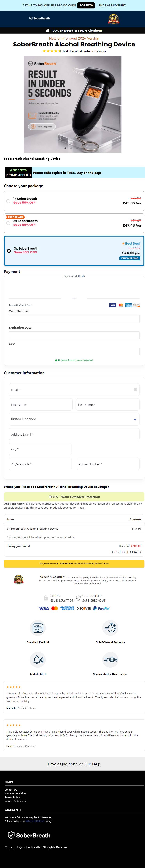Enable the Extended Protection checkbox
Screen dimensions: 145x868
point(50,497)
